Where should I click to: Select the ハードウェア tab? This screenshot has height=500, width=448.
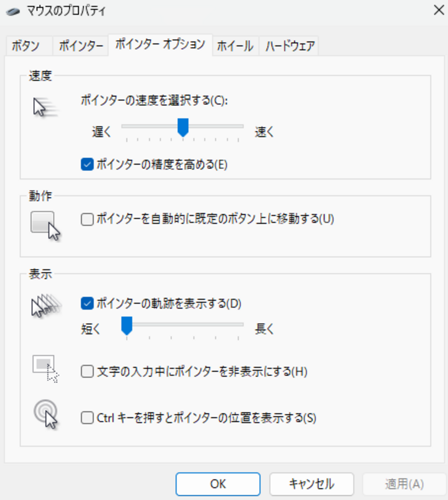[x=290, y=46]
